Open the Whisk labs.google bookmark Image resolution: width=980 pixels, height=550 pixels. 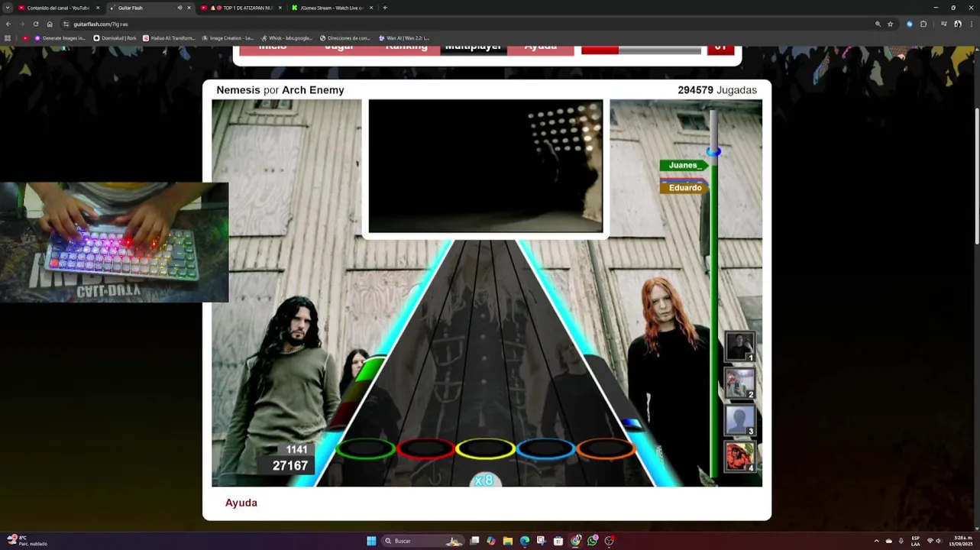click(x=286, y=37)
